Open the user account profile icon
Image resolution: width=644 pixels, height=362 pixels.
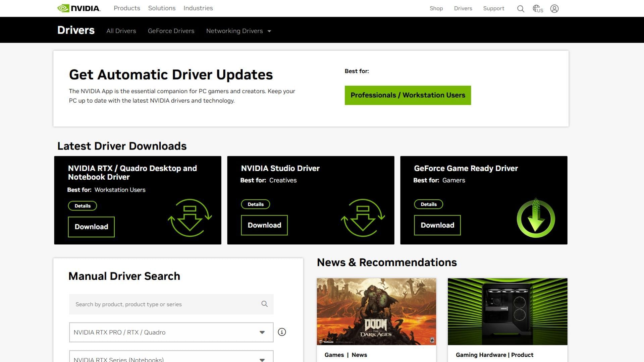point(554,9)
